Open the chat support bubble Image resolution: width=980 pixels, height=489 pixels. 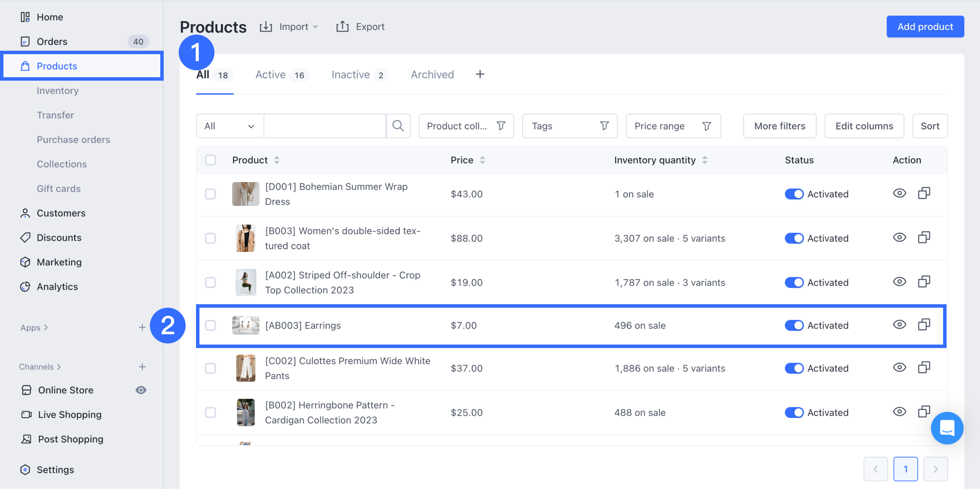point(947,428)
